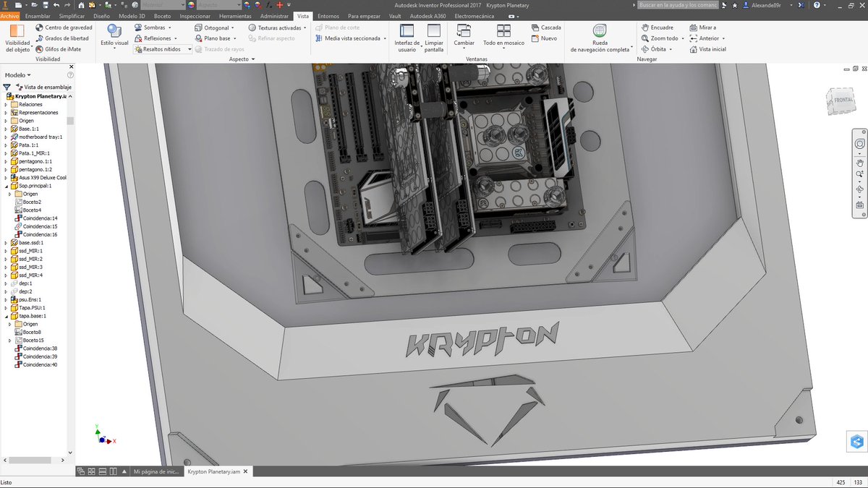Collapse the Sop.principal:1 node

pos(6,186)
